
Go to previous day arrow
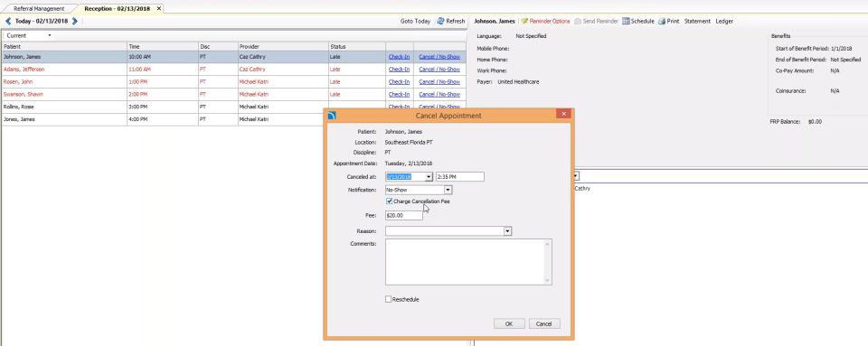[x=8, y=22]
